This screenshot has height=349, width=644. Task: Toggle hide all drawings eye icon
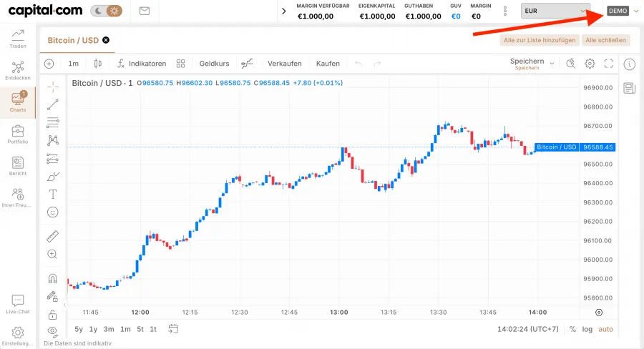tap(52, 331)
